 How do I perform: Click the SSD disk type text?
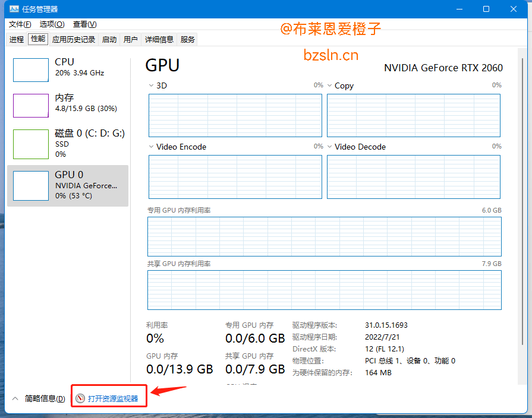click(x=62, y=144)
